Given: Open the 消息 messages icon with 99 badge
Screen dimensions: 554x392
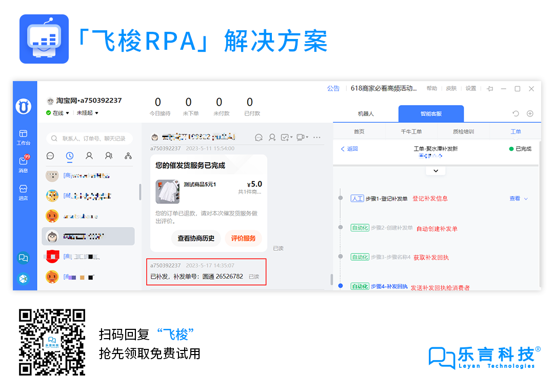Looking at the screenshot, I should point(24,164).
